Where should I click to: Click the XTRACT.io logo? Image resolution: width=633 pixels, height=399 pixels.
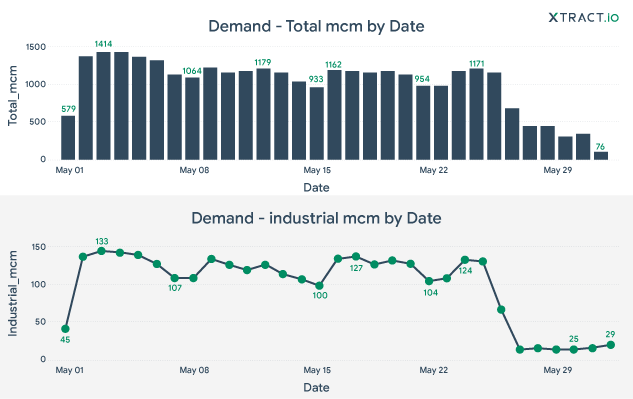[583, 17]
